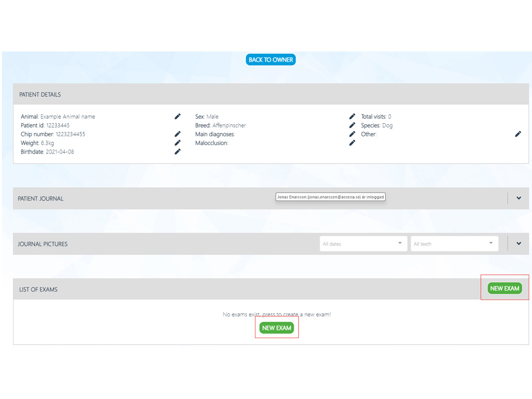Edit Main diagnoses via pencil icon
The image size is (532, 399).
click(x=352, y=134)
